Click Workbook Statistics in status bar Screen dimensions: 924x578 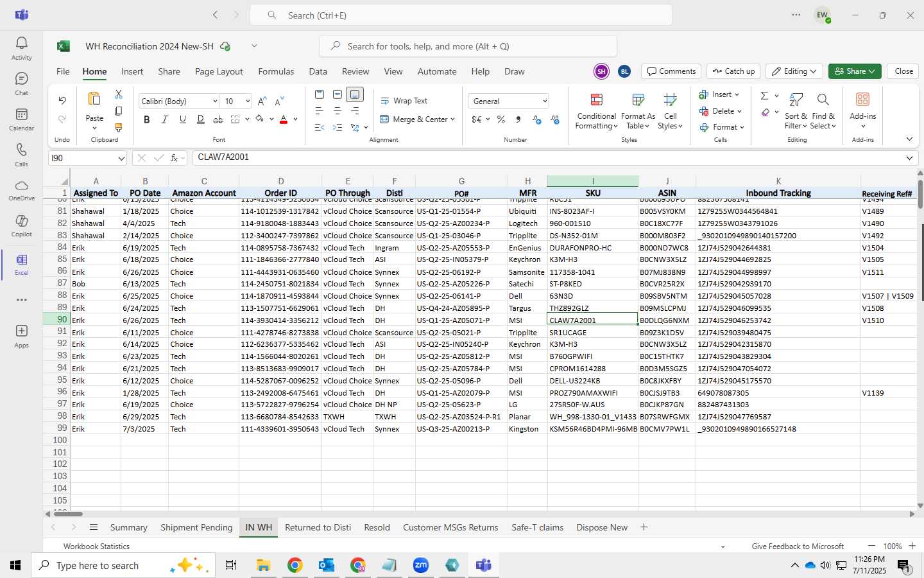tap(96, 547)
